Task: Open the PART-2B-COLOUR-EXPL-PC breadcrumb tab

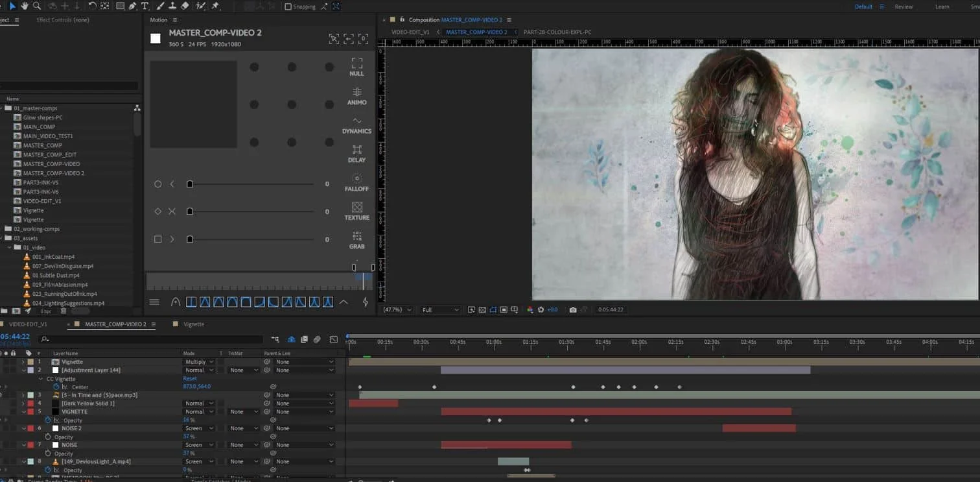Action: 557,32
